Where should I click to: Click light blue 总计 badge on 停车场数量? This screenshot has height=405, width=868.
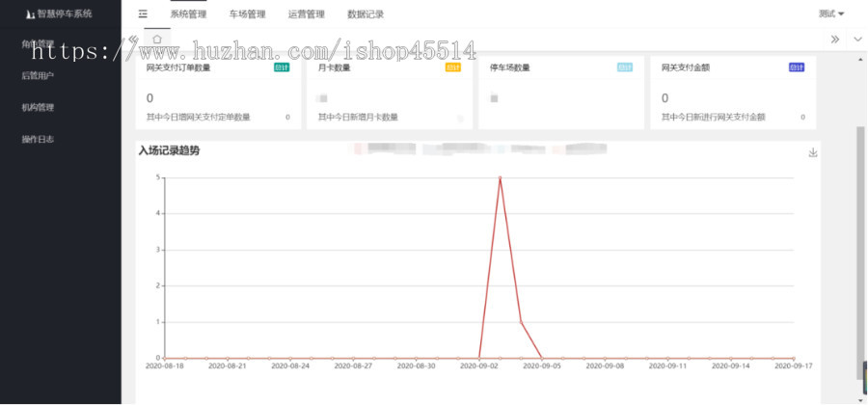click(625, 67)
